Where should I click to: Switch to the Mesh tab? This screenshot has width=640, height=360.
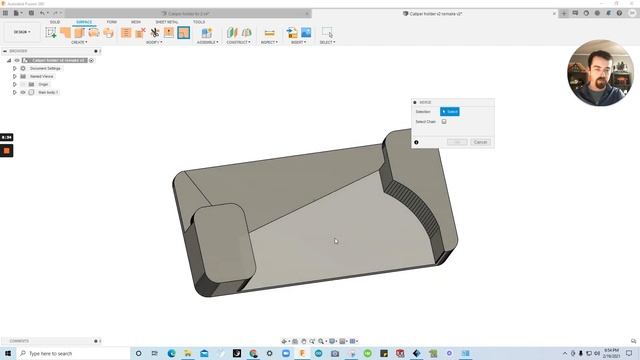pyautogui.click(x=136, y=22)
